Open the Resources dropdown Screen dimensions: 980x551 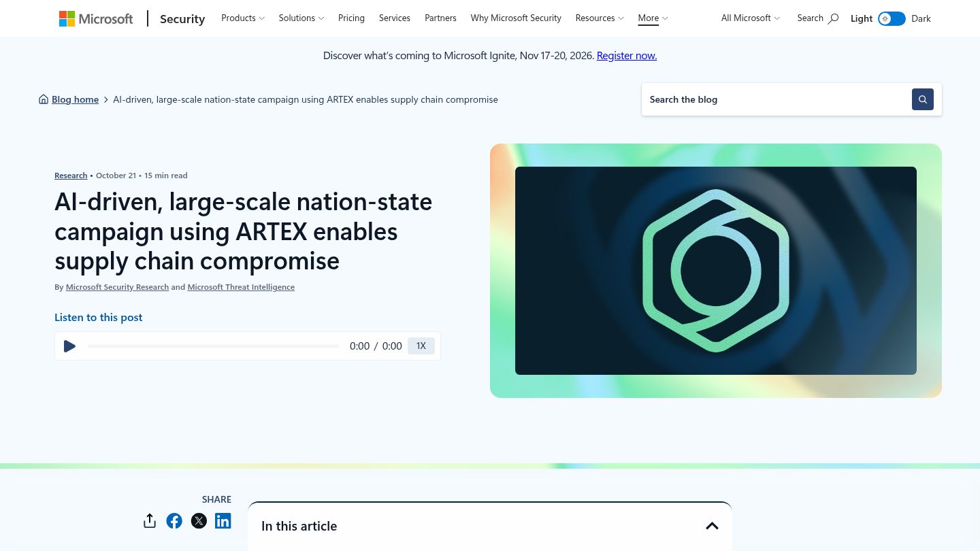(x=600, y=18)
